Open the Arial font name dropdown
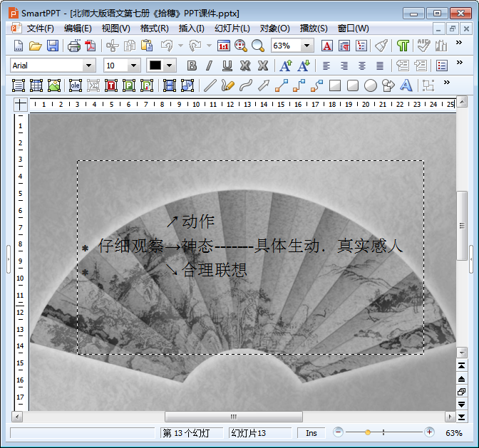This screenshot has height=448, width=479. click(x=89, y=66)
